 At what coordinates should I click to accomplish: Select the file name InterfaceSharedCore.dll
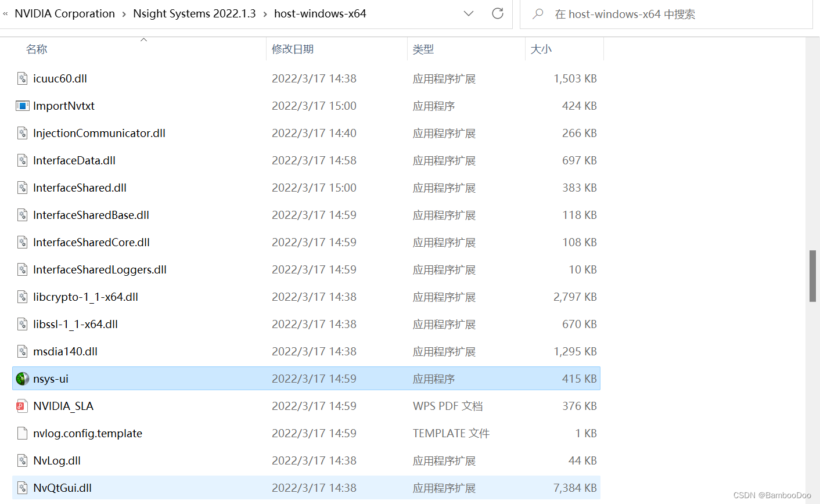click(91, 242)
